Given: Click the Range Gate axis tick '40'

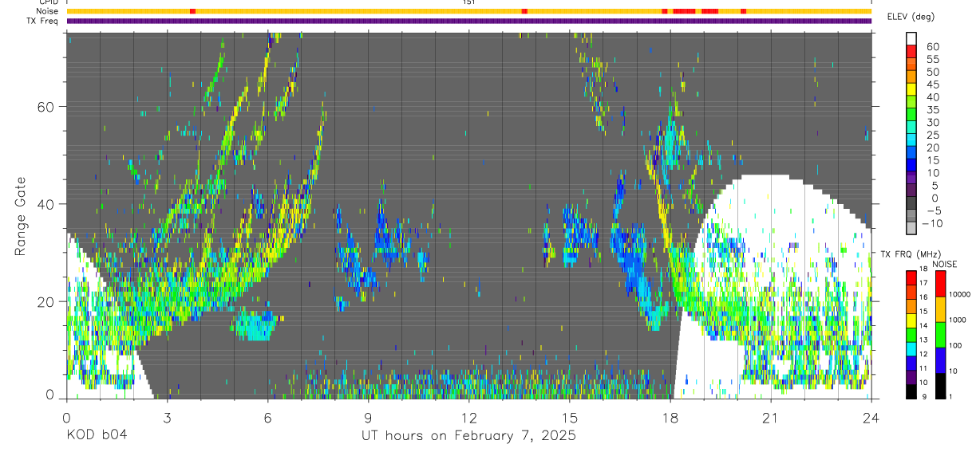Looking at the screenshot, I should point(46,204).
